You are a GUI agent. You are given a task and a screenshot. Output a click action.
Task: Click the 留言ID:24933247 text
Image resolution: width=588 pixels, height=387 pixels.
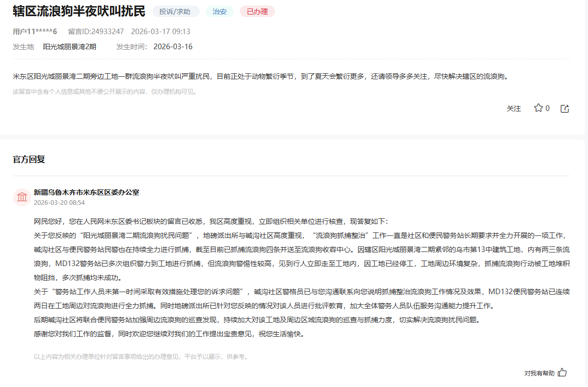96,31
